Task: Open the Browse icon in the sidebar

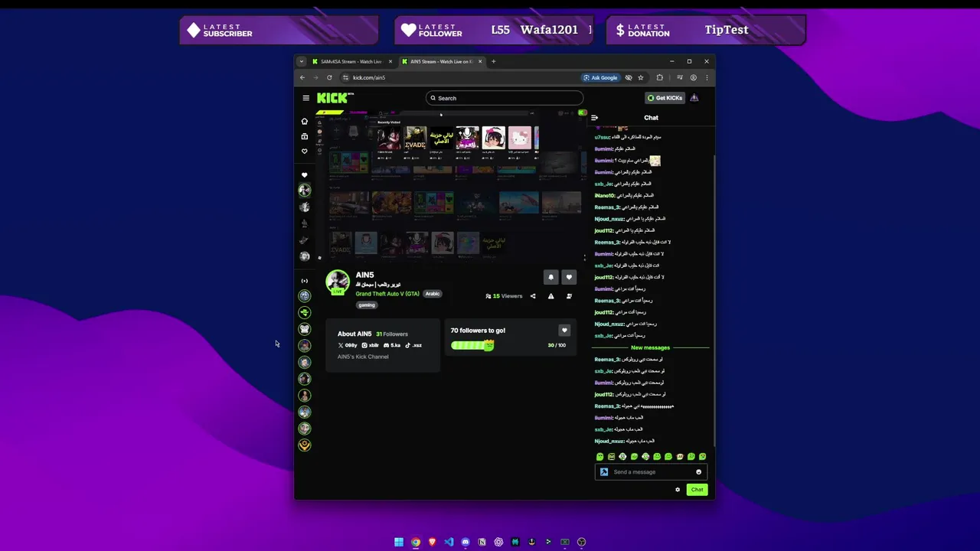Action: [305, 136]
